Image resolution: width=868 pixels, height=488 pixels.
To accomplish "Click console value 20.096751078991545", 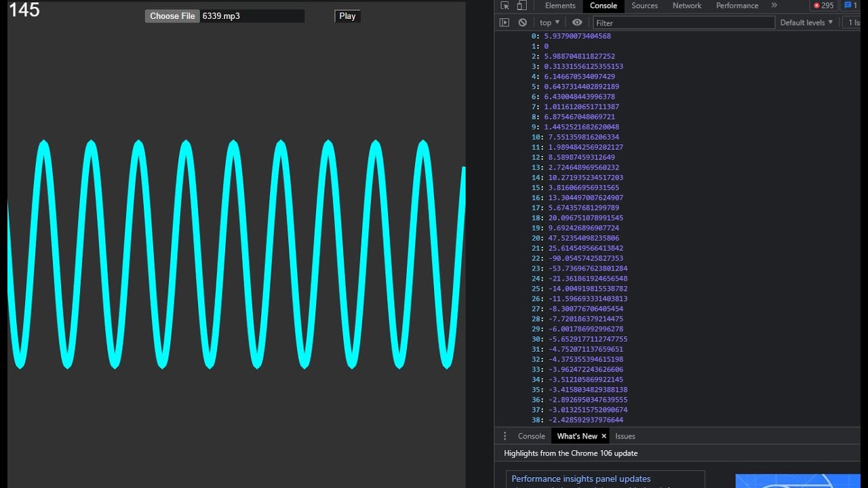I will click(586, 218).
